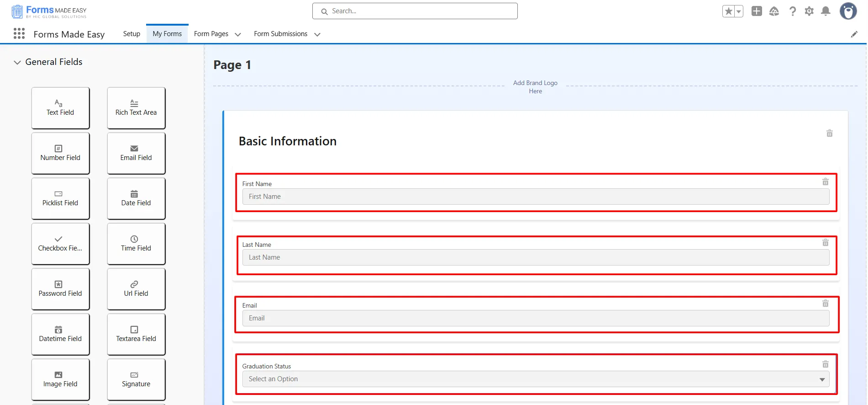The height and width of the screenshot is (405, 868).
Task: Switch to the Setup tab
Action: coord(132,34)
